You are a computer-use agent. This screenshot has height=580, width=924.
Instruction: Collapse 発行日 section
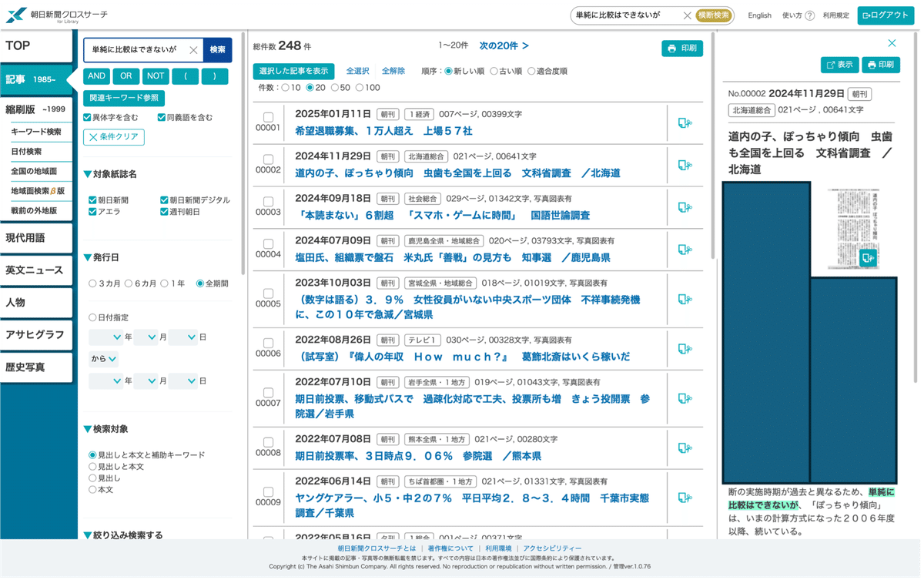point(101,257)
